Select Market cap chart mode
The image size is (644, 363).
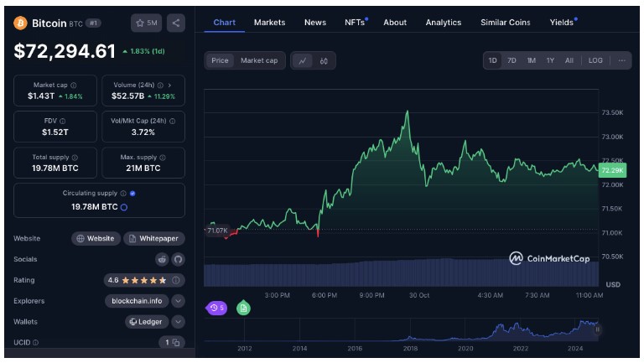coord(259,60)
